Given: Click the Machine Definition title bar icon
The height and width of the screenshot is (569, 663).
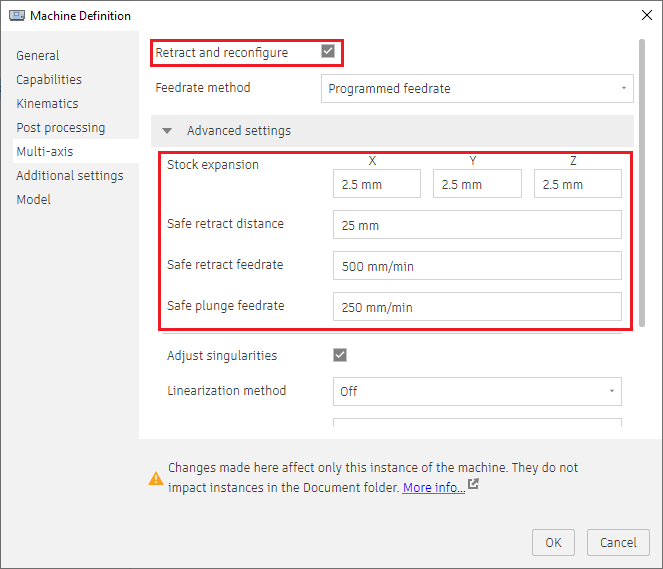Looking at the screenshot, I should (17, 16).
